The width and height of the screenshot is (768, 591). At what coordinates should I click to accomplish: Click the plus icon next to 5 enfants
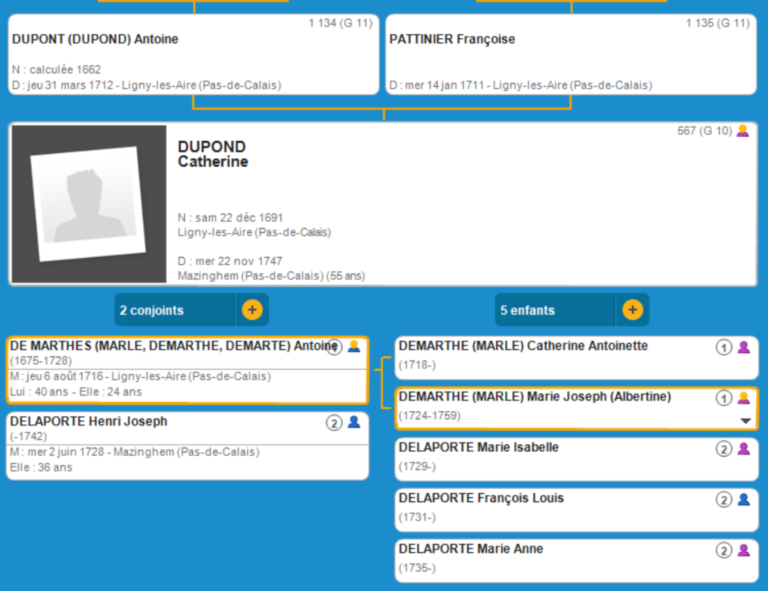tap(632, 310)
